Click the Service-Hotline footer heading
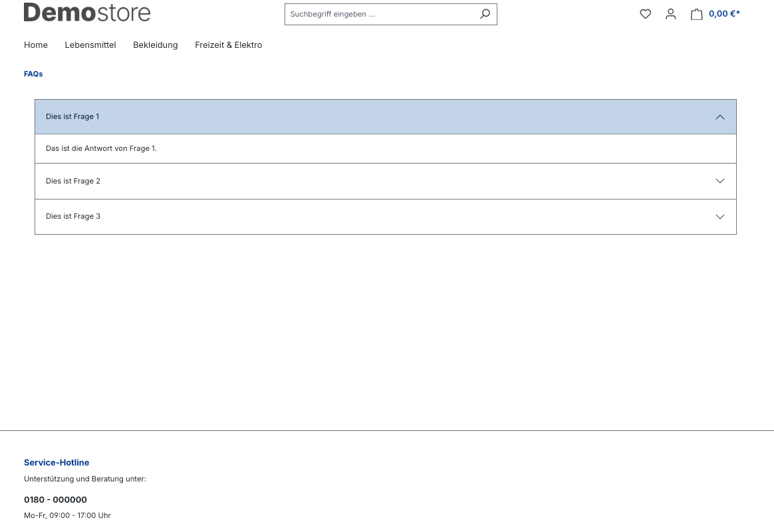774x532 pixels. tap(57, 462)
